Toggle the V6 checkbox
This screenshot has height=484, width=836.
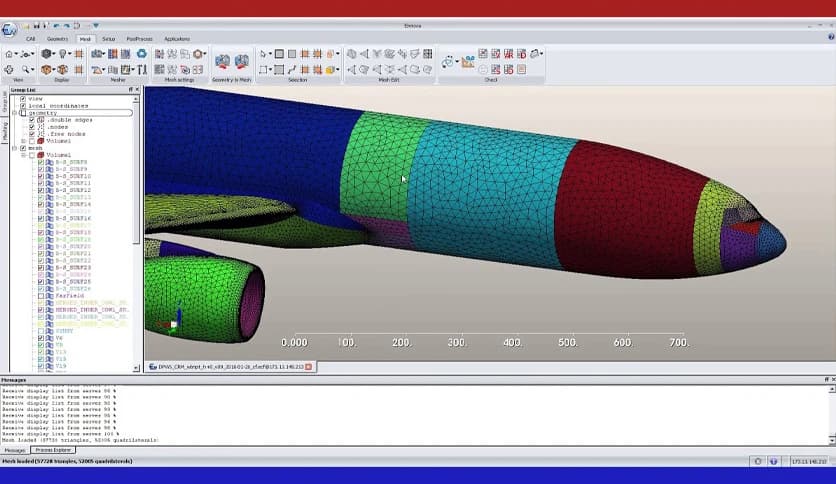41,338
